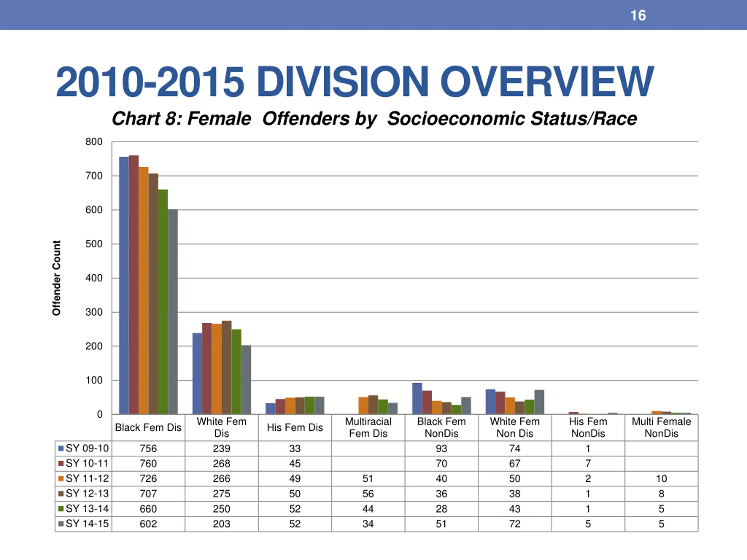This screenshot has height=560, width=747.
Task: Click the SY 12-13 brown legend swatch
Action: (61, 494)
